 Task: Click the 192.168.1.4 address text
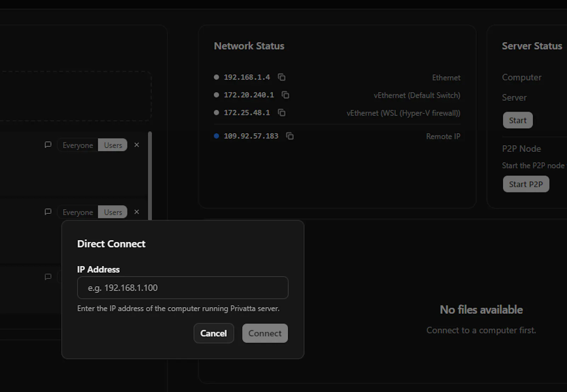[247, 77]
